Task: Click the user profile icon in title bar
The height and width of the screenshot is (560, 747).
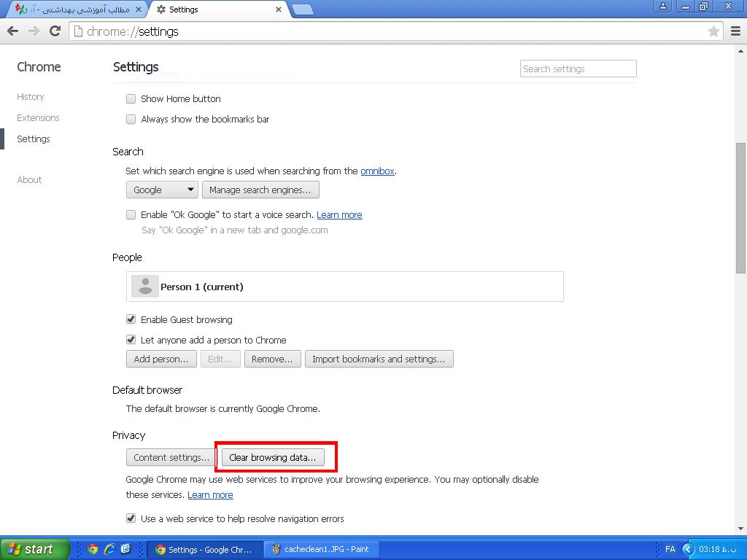Action: tap(662, 6)
